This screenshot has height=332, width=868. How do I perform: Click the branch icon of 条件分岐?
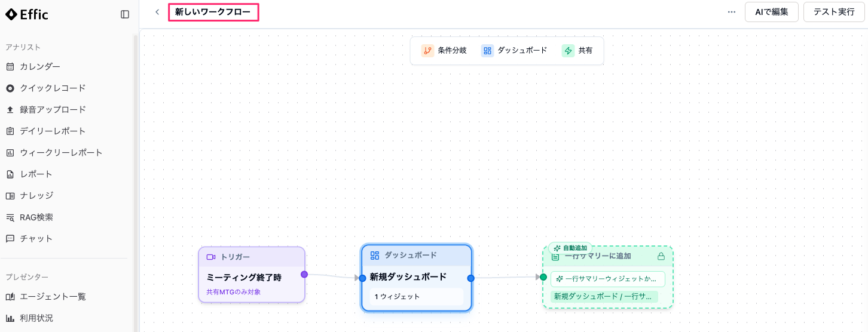click(427, 51)
